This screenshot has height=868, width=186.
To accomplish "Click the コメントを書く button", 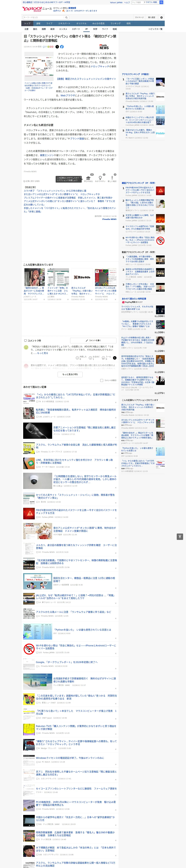I will tap(93, 340).
